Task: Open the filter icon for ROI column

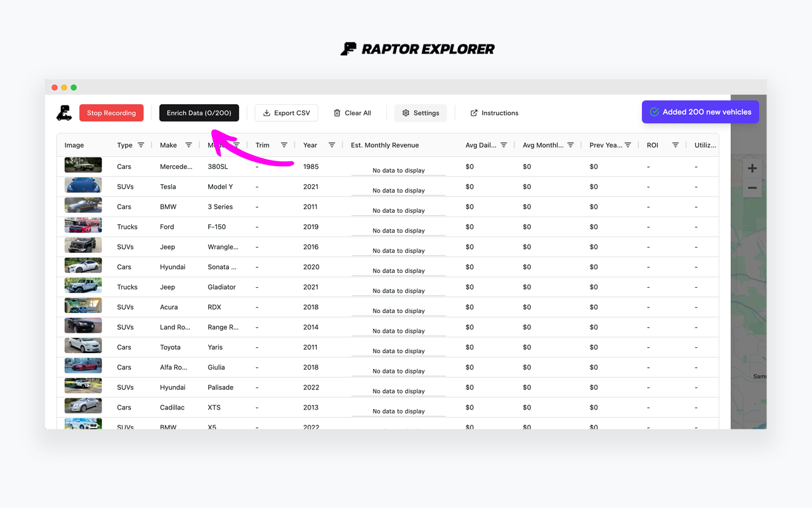Action: [676, 145]
